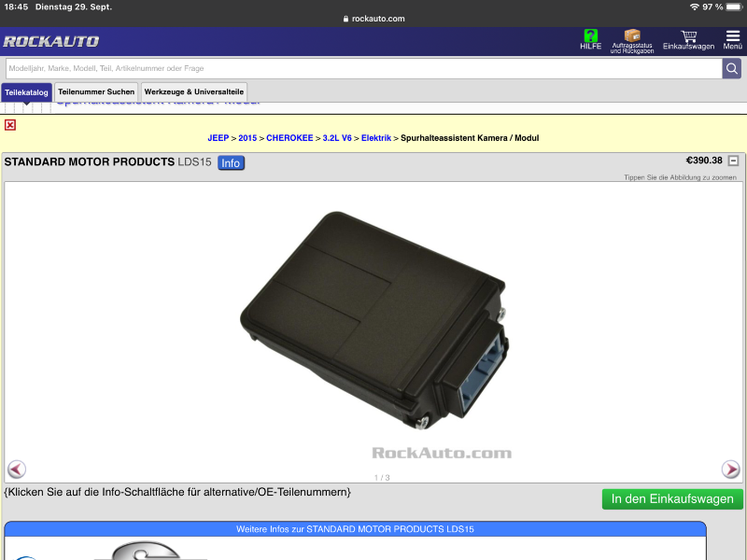Focus the parts search input field
Image resolution: width=747 pixels, height=560 pixels.
362,68
